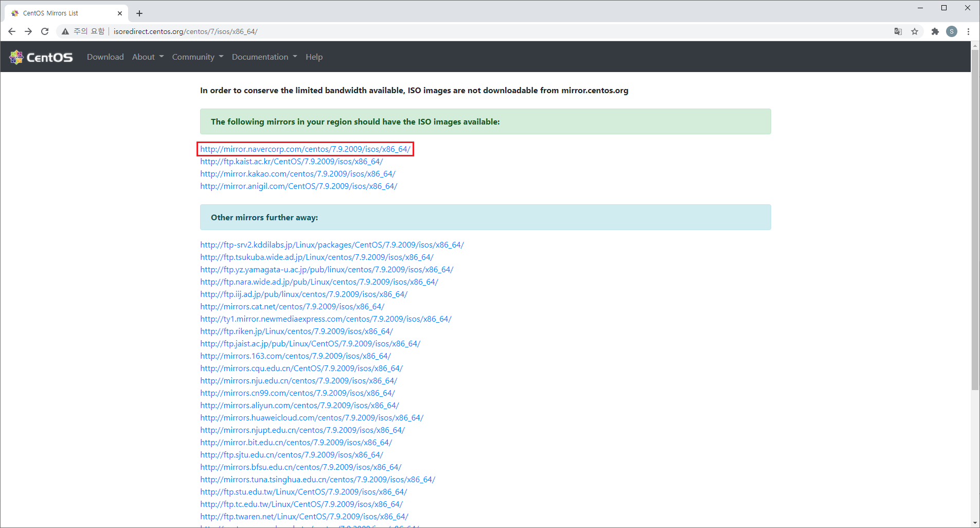Click the browser back arrow

pos(12,31)
